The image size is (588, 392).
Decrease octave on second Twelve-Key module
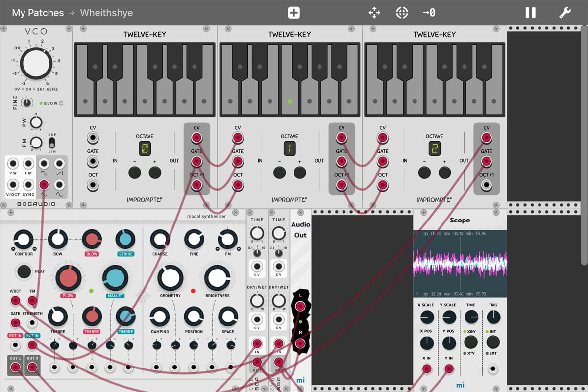point(280,172)
